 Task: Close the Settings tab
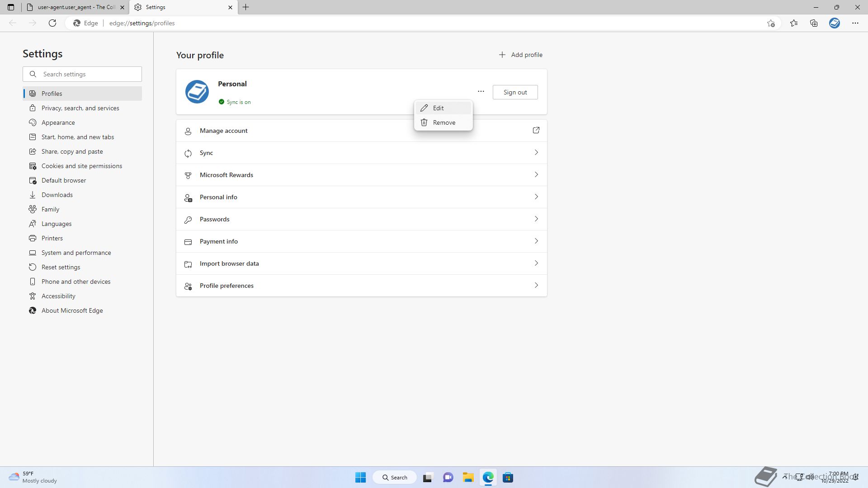[230, 7]
